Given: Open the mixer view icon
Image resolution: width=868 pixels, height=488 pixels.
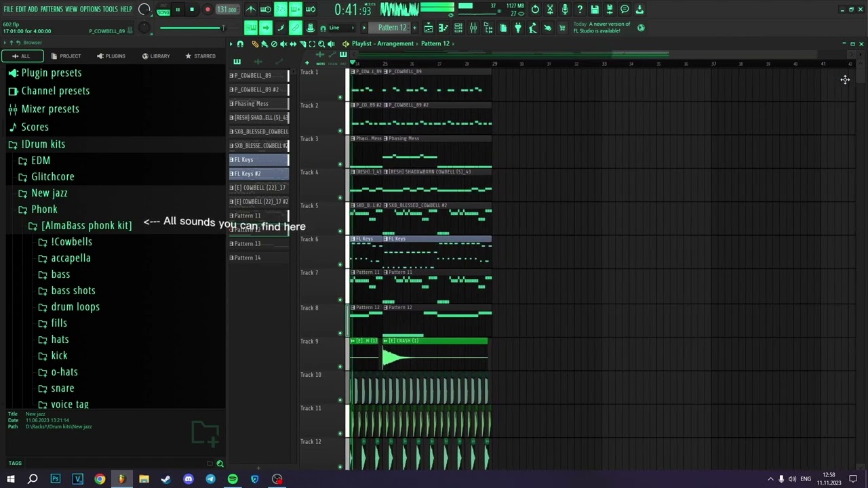Looking at the screenshot, I should (473, 28).
